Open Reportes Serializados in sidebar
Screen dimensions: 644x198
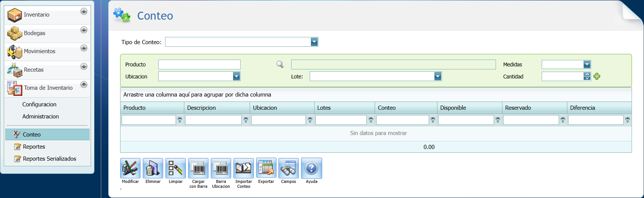tap(49, 159)
